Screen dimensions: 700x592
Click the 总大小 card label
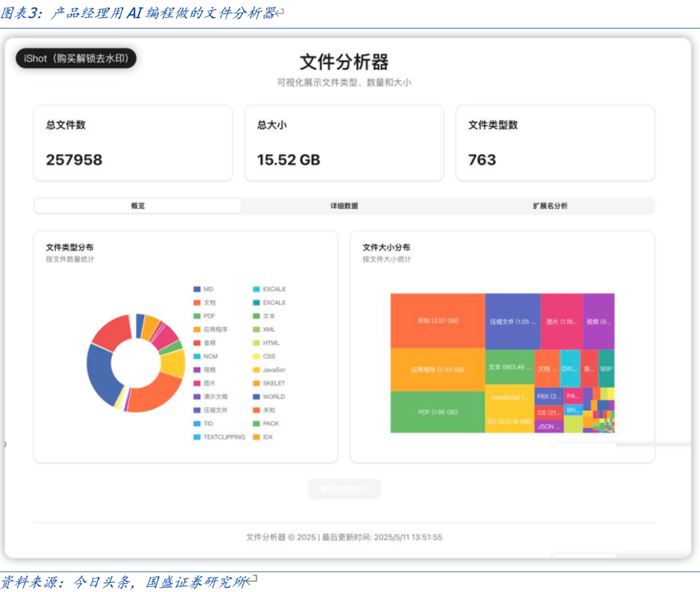tap(272, 125)
